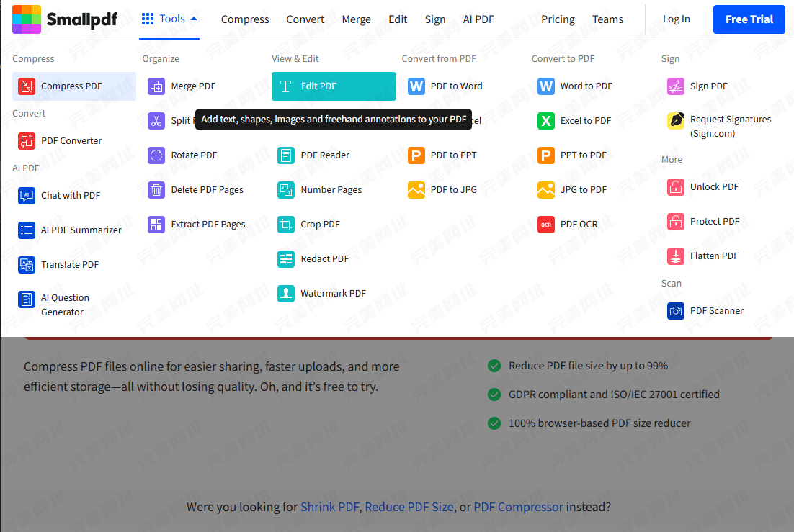Open the Excel to PDF icon

click(x=546, y=120)
